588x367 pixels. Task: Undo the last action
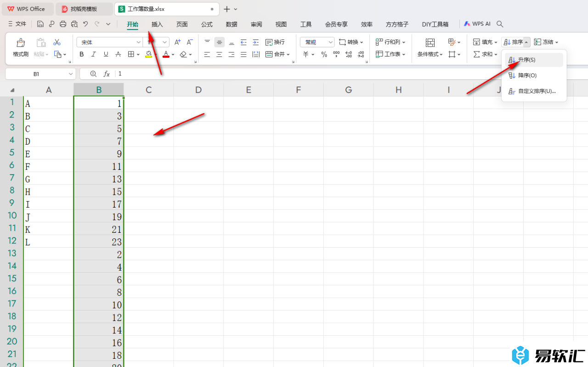tap(85, 24)
